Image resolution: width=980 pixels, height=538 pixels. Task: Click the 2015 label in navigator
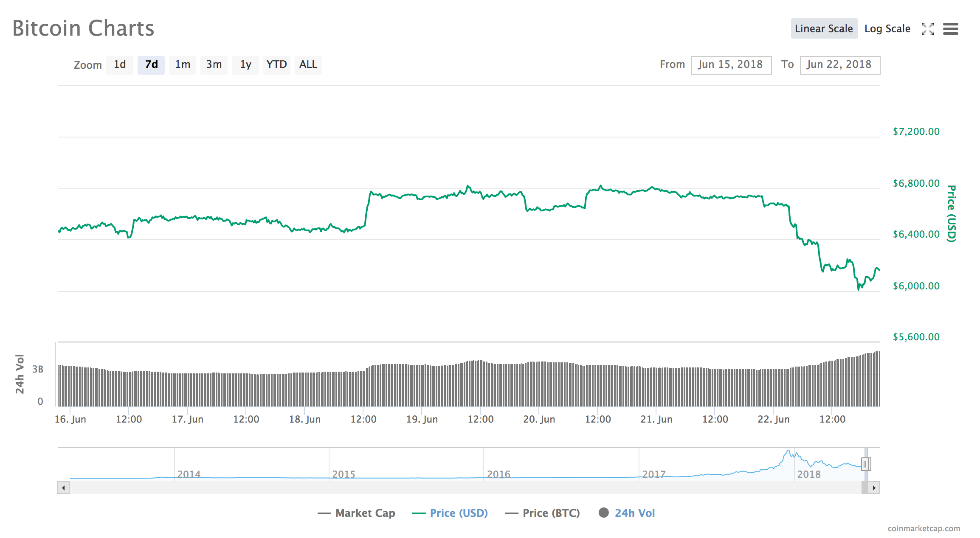pyautogui.click(x=344, y=474)
